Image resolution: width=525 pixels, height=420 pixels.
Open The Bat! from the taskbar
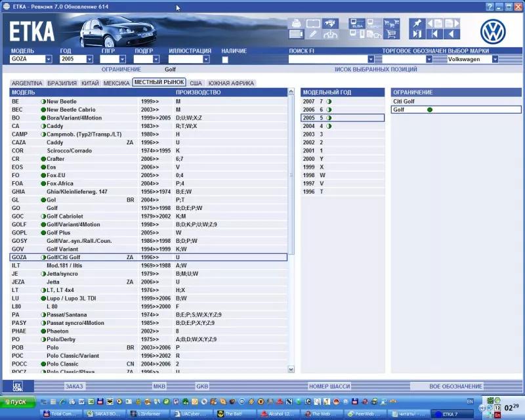234,414
